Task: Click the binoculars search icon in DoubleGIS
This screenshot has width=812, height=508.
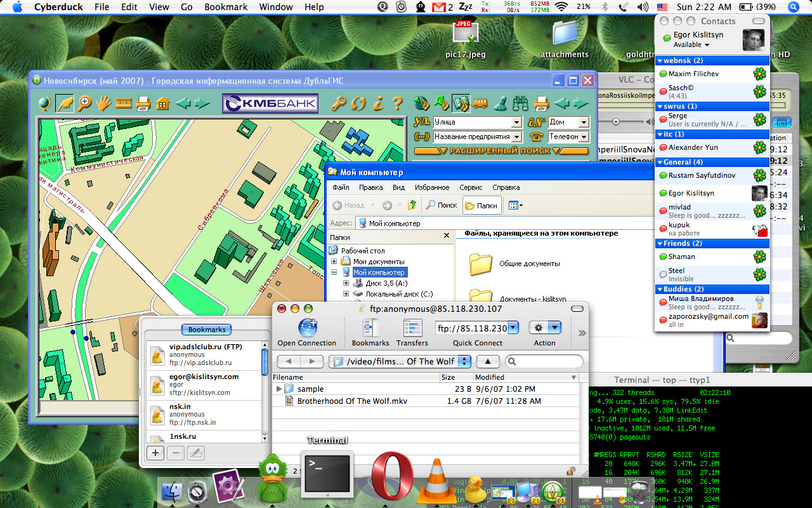Action: 521,103
